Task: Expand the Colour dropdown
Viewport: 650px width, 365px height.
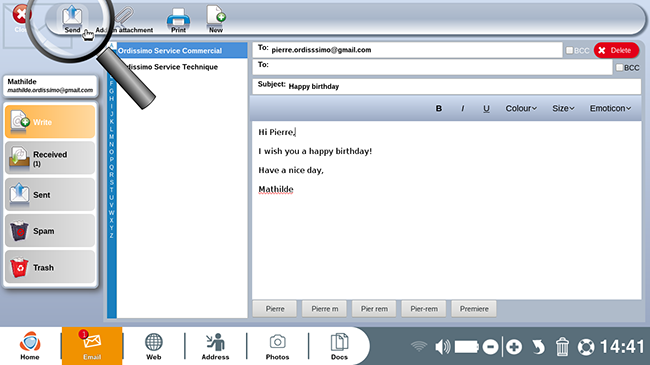Action: coord(521,108)
